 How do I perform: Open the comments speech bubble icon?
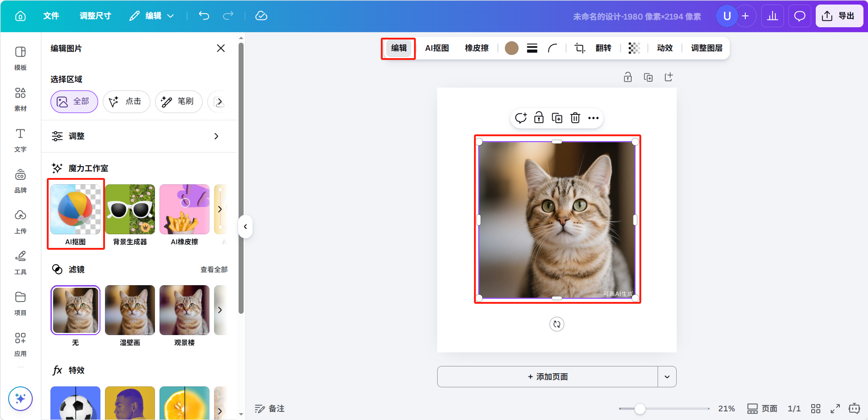click(799, 16)
